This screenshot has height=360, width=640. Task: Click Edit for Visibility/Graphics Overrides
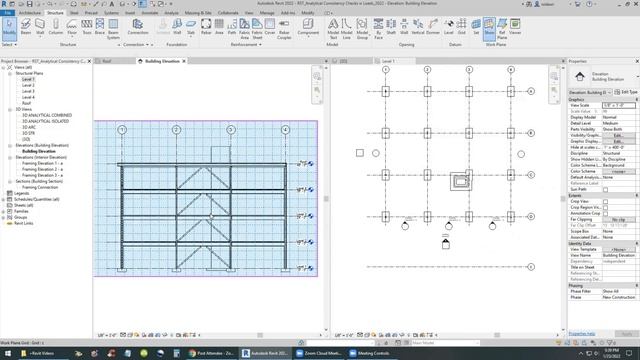point(619,135)
